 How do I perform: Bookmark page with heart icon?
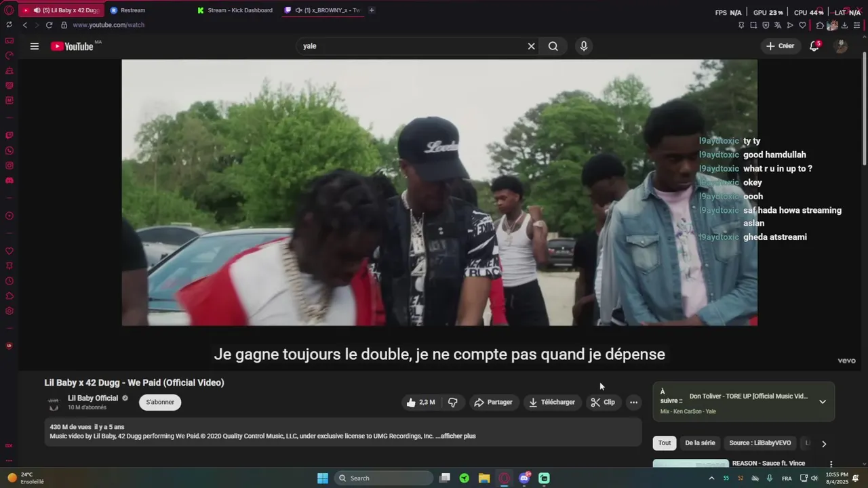coord(802,25)
